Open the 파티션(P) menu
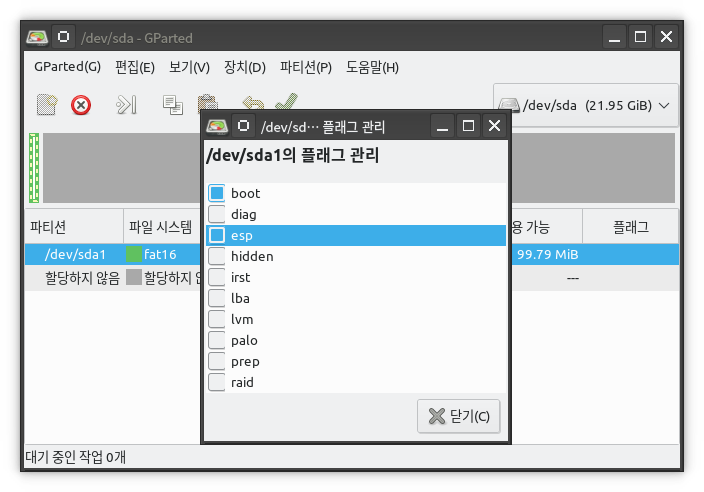This screenshot has width=704, height=492. click(306, 67)
